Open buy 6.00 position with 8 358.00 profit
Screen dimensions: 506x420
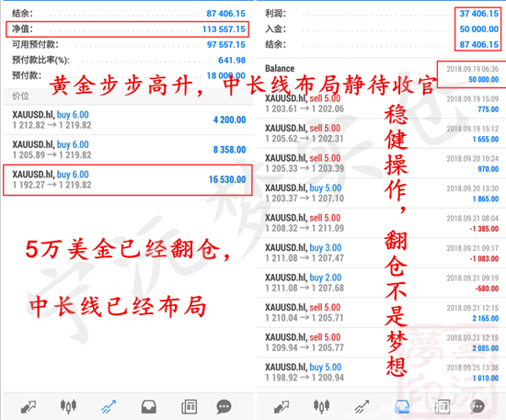(x=129, y=150)
